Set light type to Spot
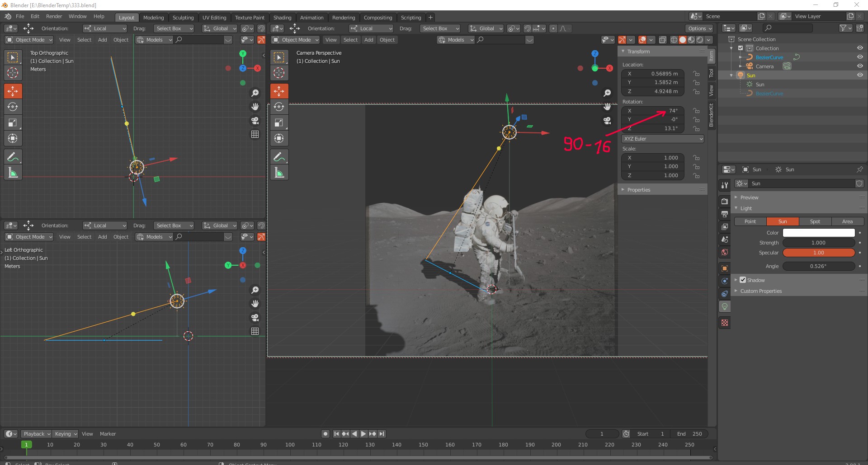 [815, 221]
